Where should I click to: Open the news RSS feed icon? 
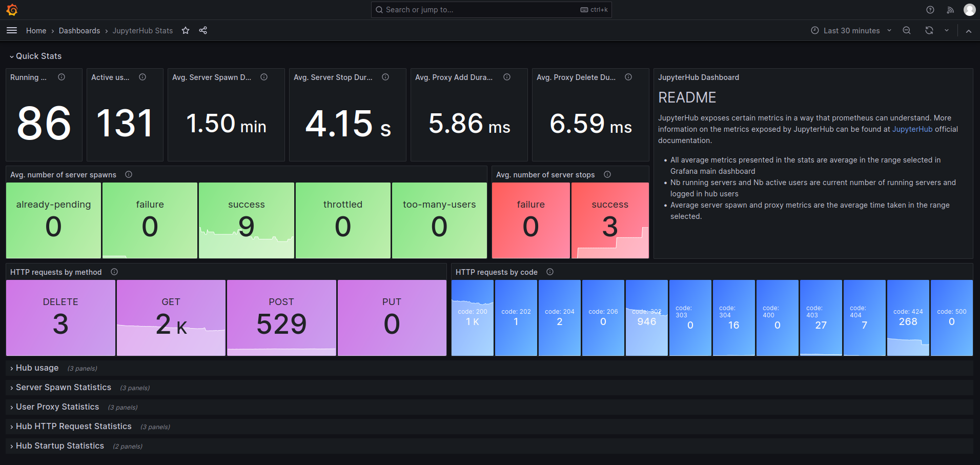(x=950, y=10)
